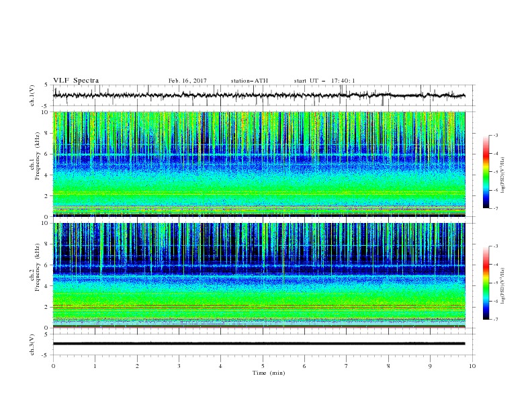
Task: Click the ch.1 voltage waveform trace
Action: point(259,95)
